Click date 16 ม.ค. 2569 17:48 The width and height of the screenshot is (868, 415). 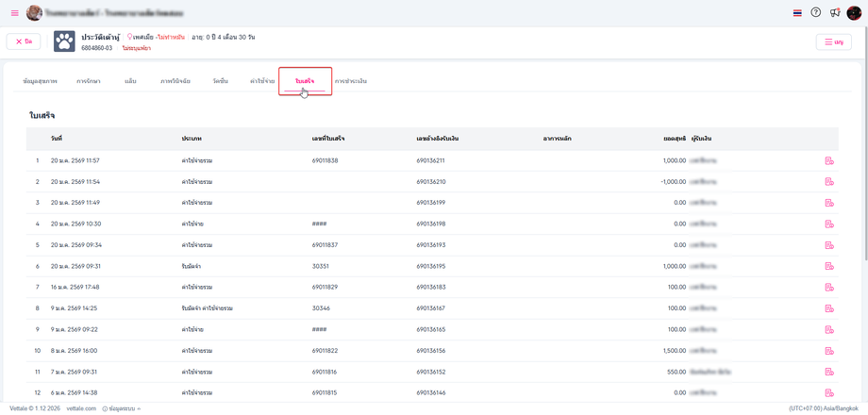[75, 287]
